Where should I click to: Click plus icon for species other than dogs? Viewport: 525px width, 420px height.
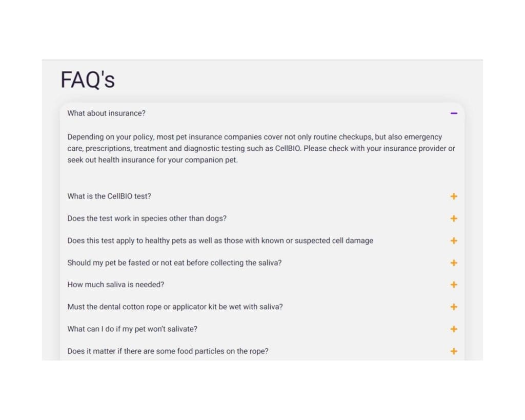tap(454, 218)
